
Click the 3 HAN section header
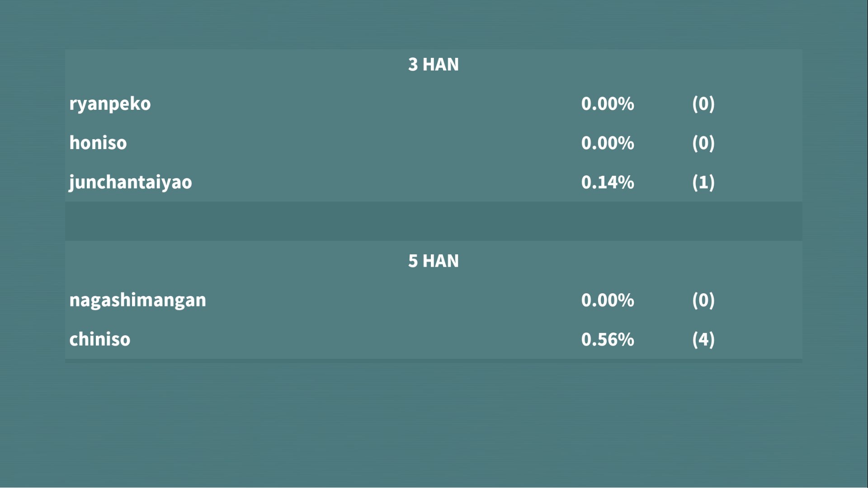(x=433, y=65)
